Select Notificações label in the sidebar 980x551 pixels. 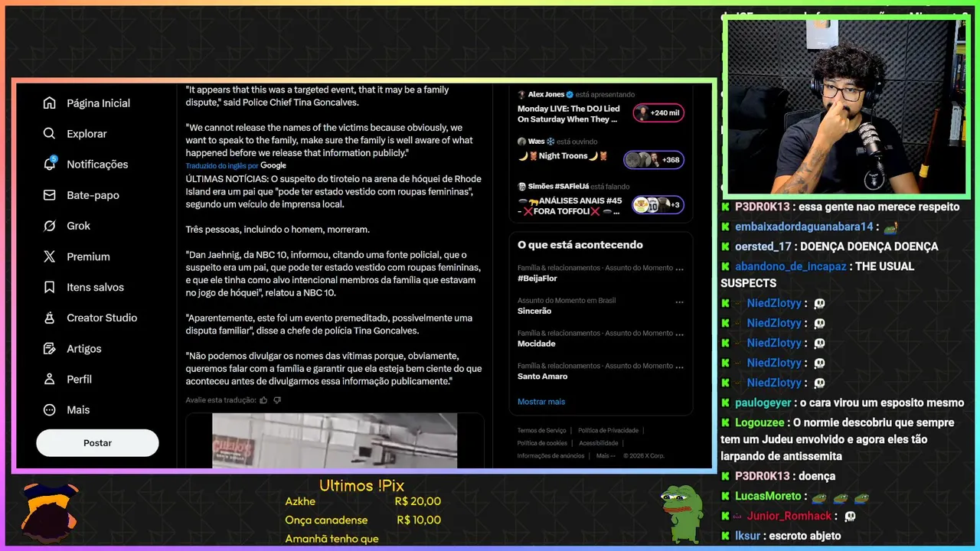[x=97, y=165]
